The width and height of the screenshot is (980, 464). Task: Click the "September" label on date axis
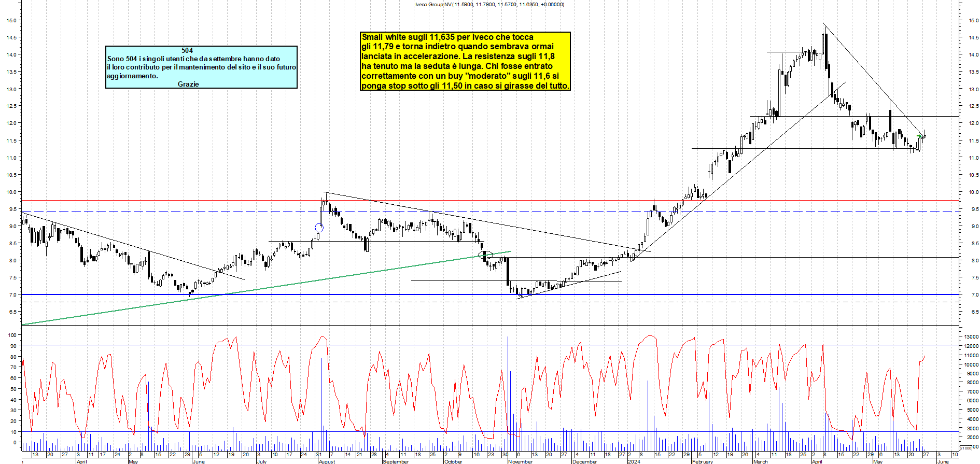tap(396, 461)
